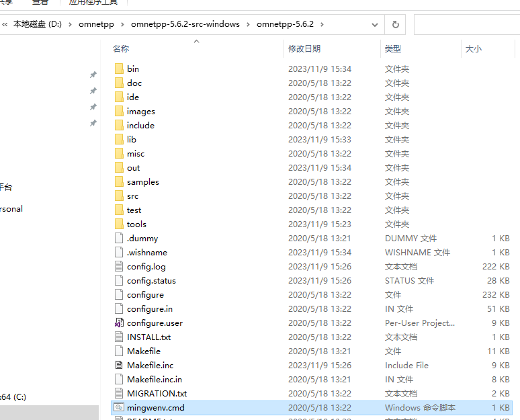520x420 pixels.
Task: Click 'Per-User Project...' type cell
Action: (x=419, y=323)
